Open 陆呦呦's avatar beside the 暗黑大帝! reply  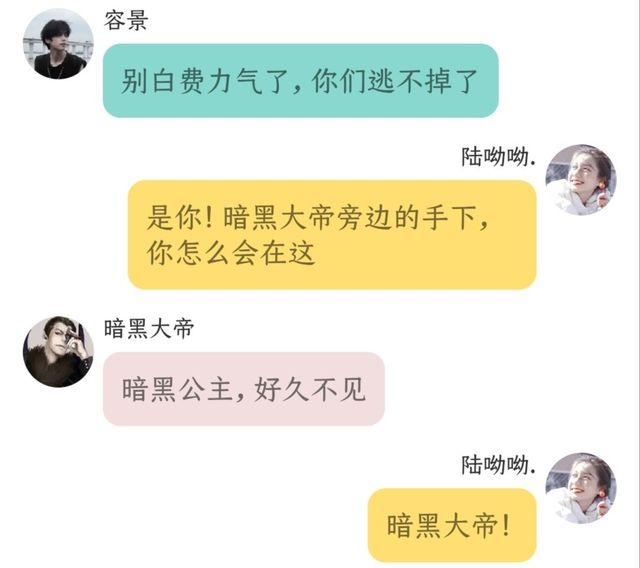point(581,488)
